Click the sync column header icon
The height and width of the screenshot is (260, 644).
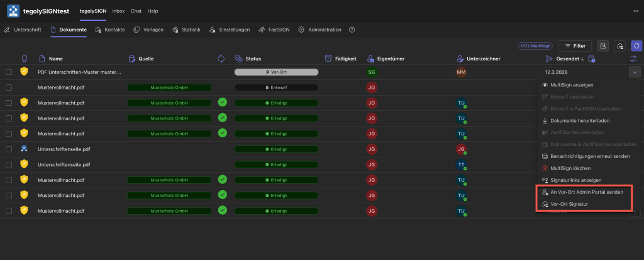pyautogui.click(x=221, y=59)
